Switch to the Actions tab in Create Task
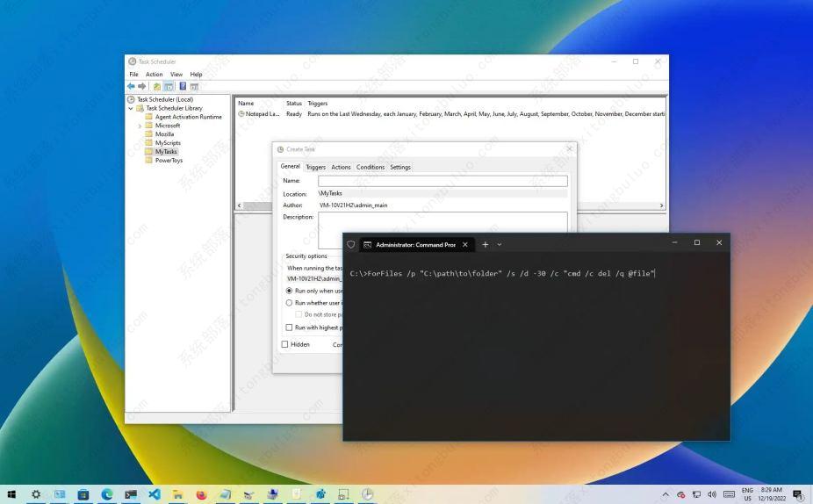The height and width of the screenshot is (504, 813). pos(342,167)
